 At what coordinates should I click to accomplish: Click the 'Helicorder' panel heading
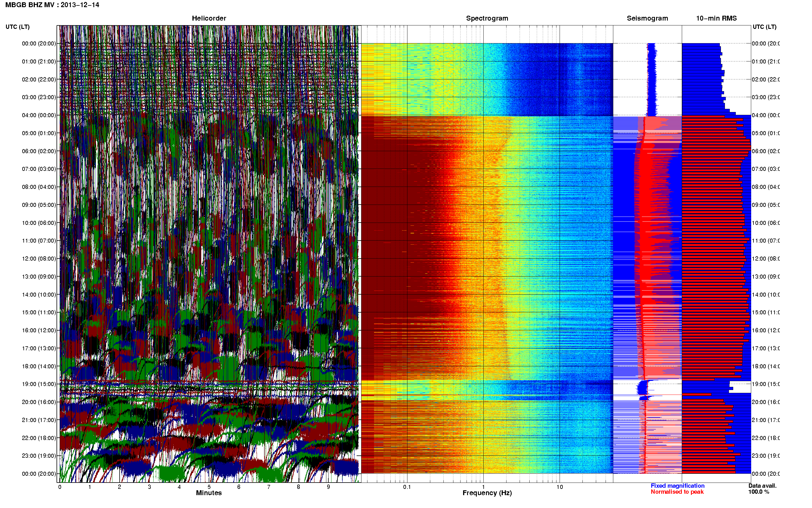209,18
